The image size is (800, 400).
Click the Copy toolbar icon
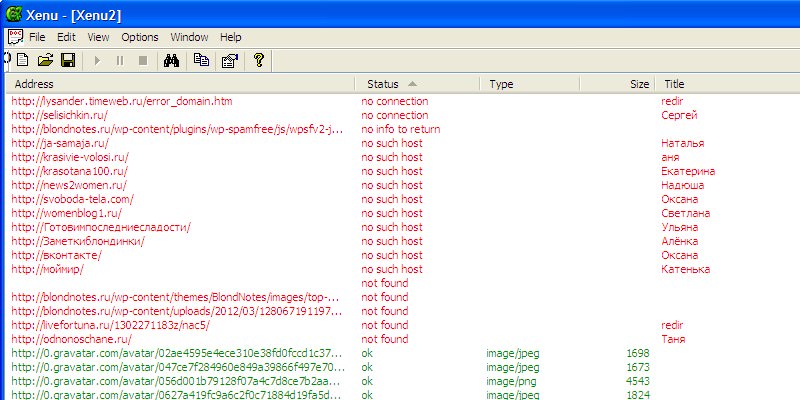201,60
